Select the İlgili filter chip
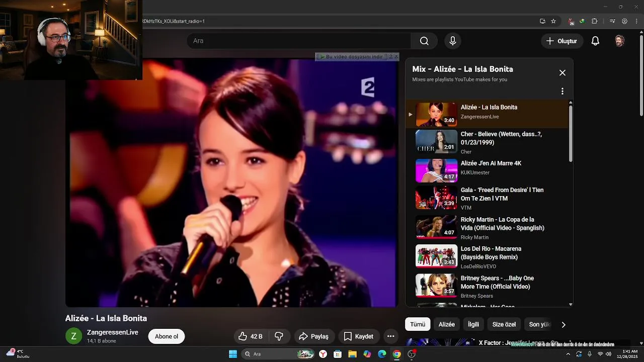Viewport: 644px width, 362px height. point(473,324)
